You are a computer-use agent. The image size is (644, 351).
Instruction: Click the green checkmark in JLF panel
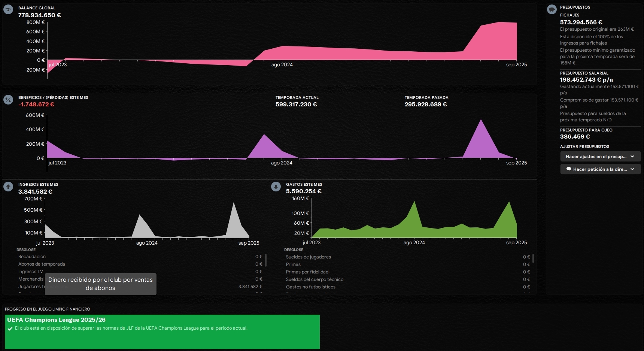click(10, 329)
